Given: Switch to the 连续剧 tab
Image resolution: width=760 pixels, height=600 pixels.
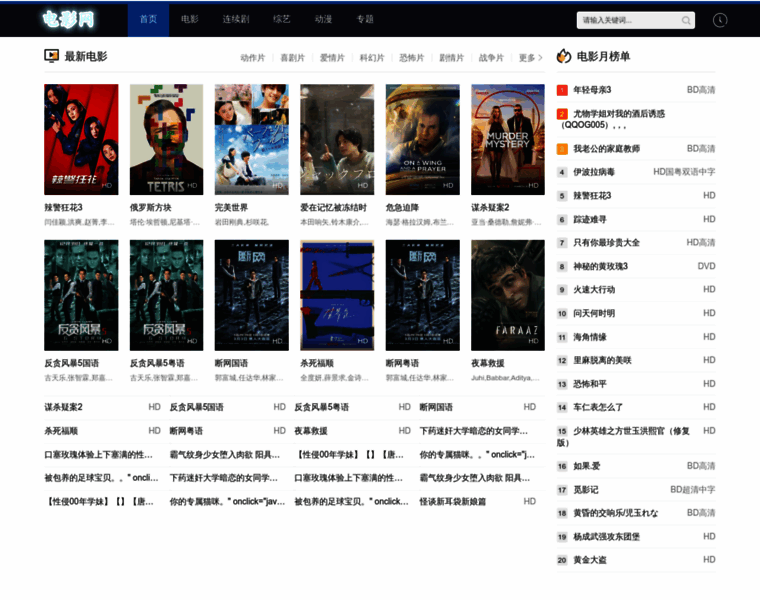Looking at the screenshot, I should [x=236, y=19].
